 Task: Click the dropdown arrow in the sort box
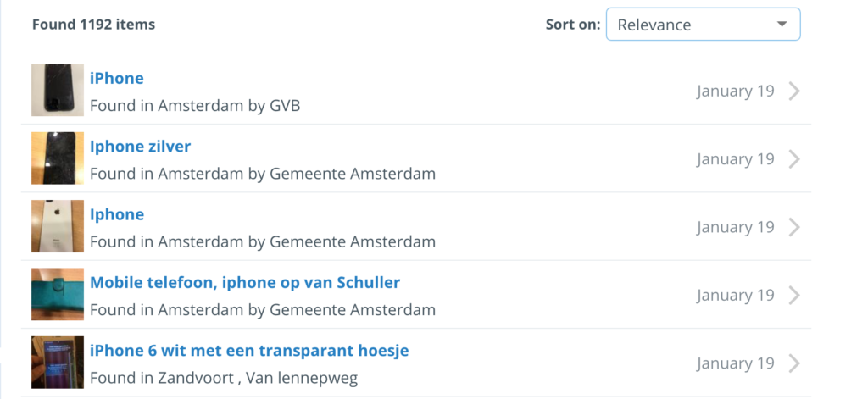[782, 25]
